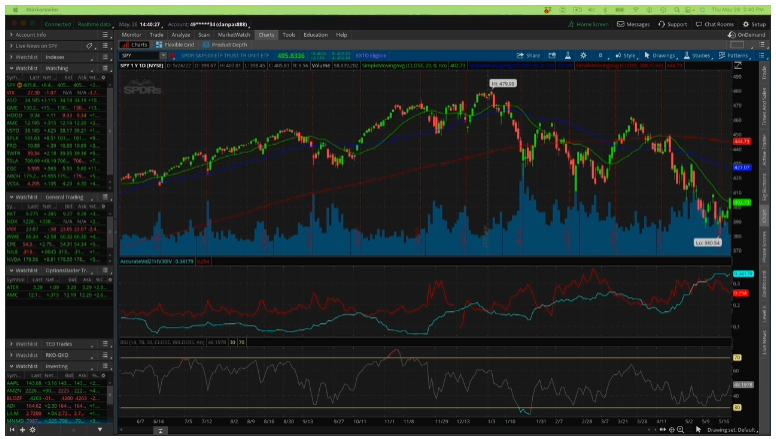Switch to the Trade tab
This screenshot has height=439, width=776.
(x=156, y=35)
